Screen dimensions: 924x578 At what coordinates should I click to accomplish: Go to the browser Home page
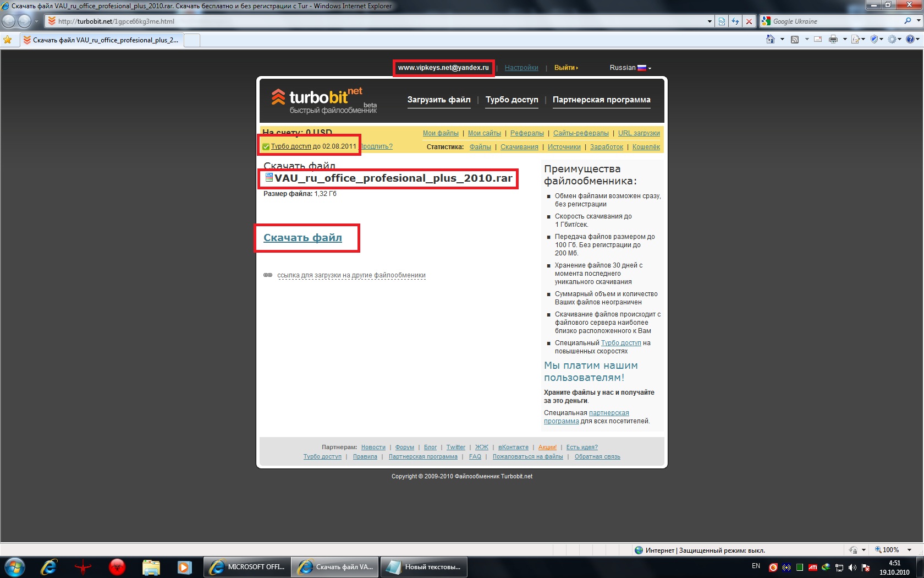(x=771, y=39)
